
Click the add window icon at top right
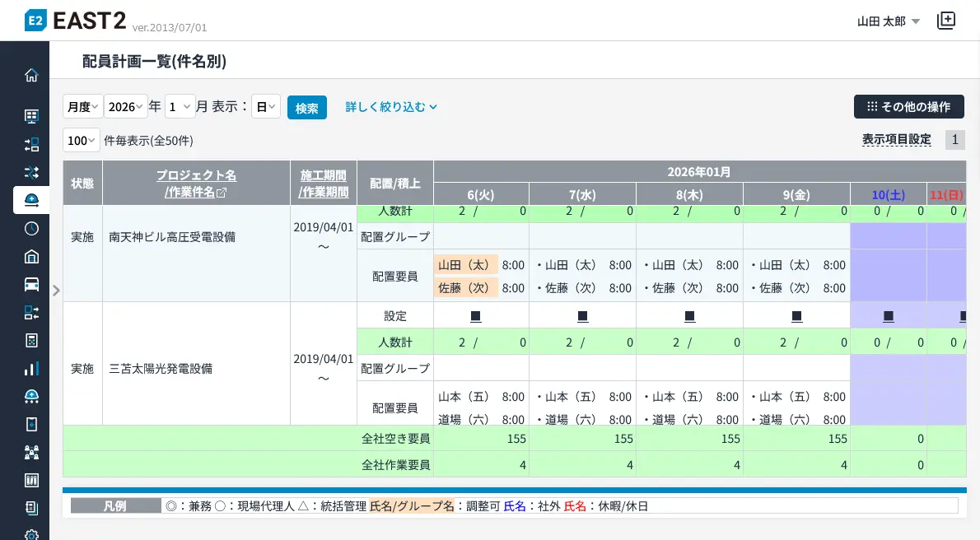point(946,21)
